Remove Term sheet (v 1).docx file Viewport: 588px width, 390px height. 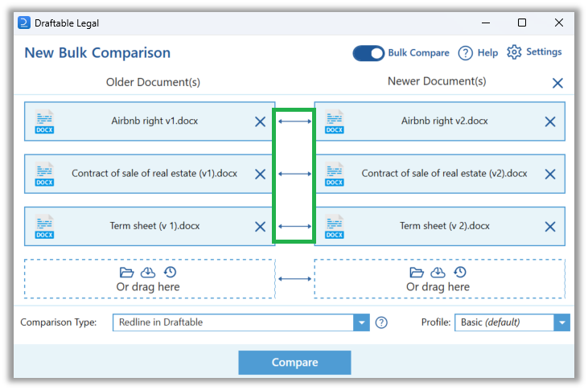click(x=260, y=227)
